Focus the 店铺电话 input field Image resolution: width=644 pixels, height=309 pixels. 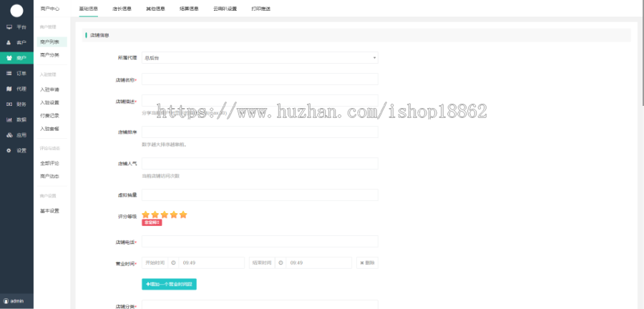tap(260, 241)
